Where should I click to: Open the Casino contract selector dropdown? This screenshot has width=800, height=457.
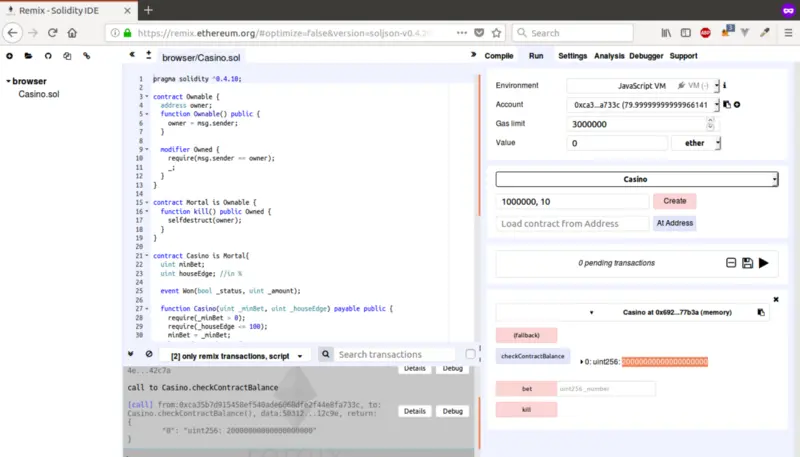click(x=637, y=179)
